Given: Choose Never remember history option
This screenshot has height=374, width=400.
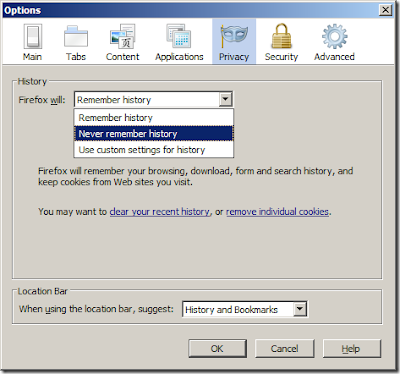Looking at the screenshot, I should coord(154,134).
